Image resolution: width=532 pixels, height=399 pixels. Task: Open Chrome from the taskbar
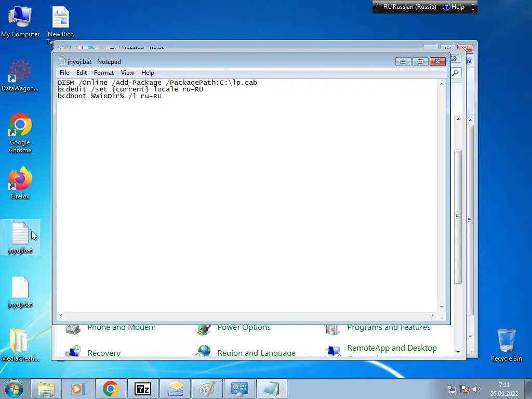tap(110, 389)
